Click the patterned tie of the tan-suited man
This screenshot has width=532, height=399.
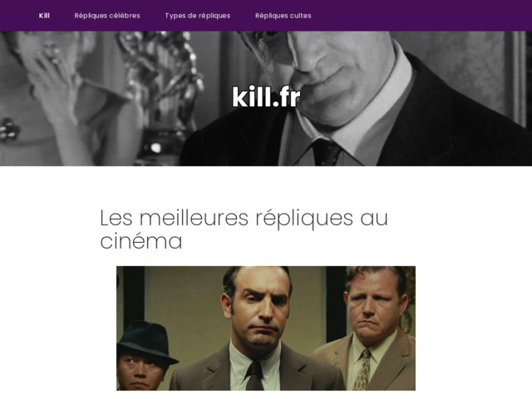363,370
